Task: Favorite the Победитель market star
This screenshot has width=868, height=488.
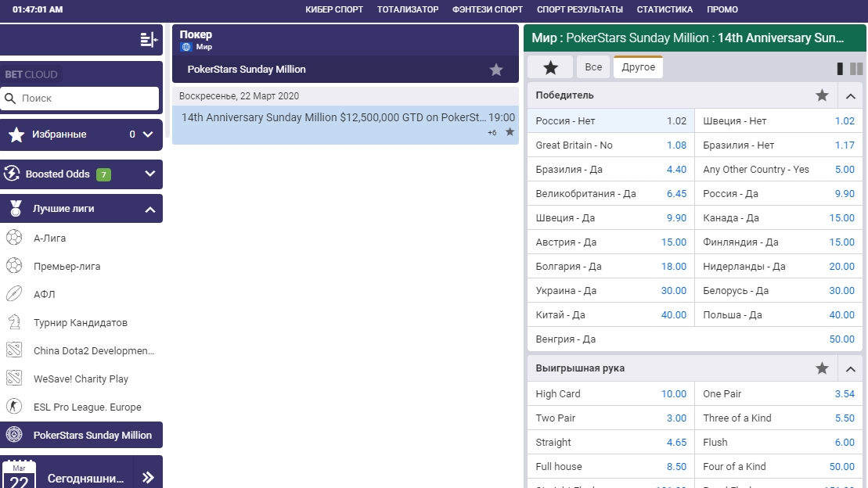Action: pyautogui.click(x=822, y=95)
